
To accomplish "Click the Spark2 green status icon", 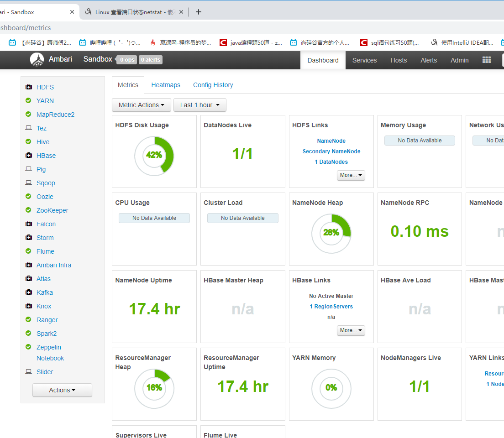I will pyautogui.click(x=28, y=333).
